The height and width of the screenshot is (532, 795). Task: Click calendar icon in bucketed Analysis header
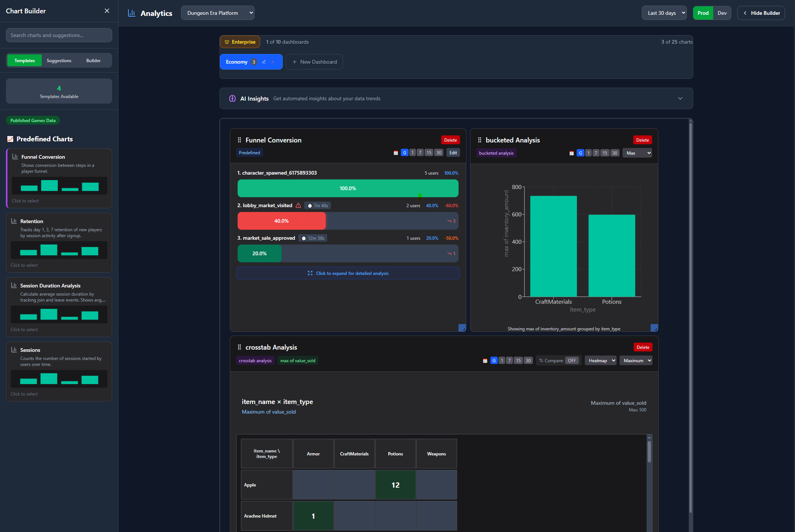click(571, 153)
